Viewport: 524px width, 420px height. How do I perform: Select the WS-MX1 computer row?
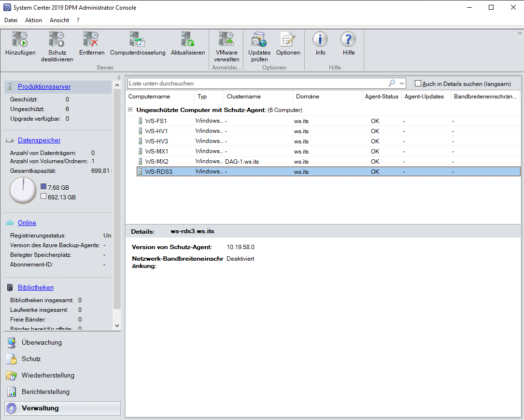pyautogui.click(x=328, y=152)
